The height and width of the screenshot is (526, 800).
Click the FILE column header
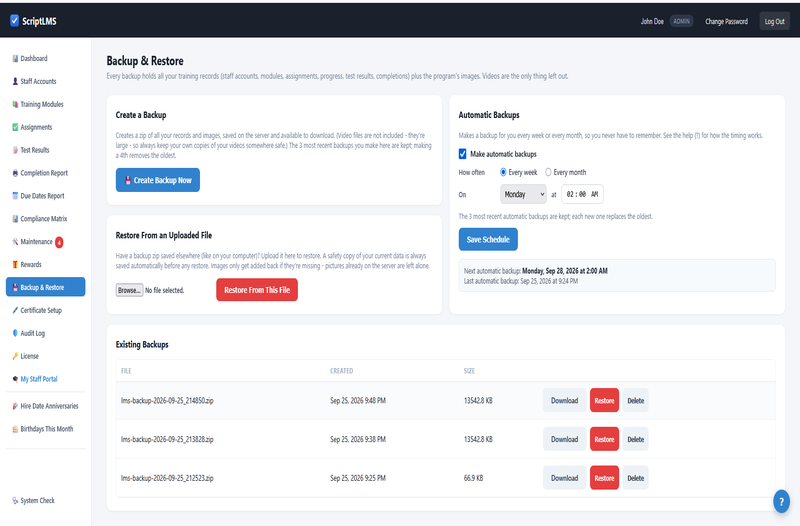[x=126, y=371]
